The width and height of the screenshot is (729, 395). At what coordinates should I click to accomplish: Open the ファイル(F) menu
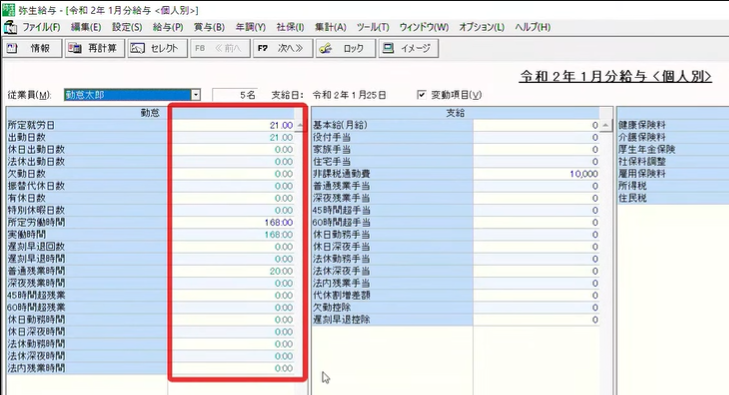(41, 27)
